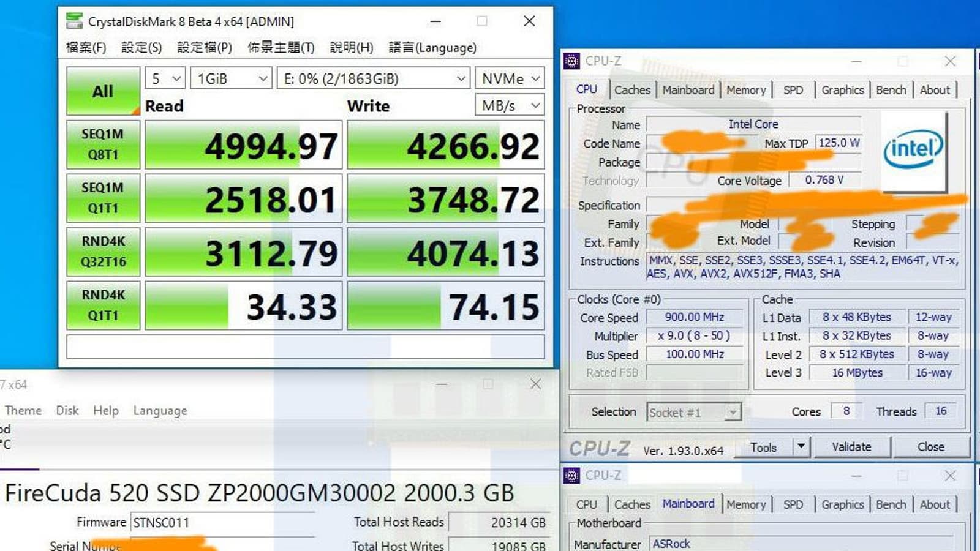The width and height of the screenshot is (980, 551).
Task: Select the 4994.97 read result
Action: [243, 144]
